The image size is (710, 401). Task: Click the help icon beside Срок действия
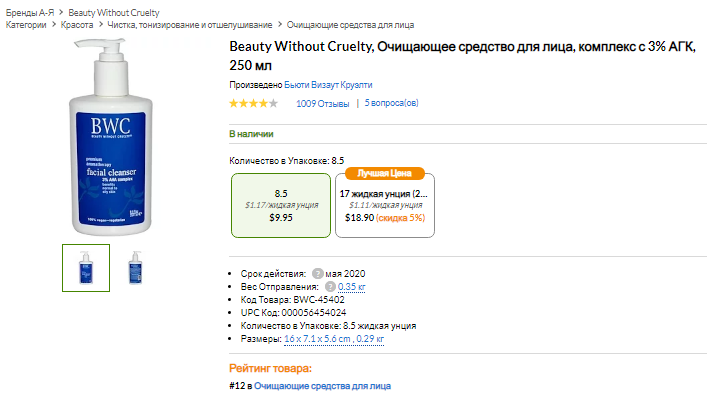click(317, 273)
